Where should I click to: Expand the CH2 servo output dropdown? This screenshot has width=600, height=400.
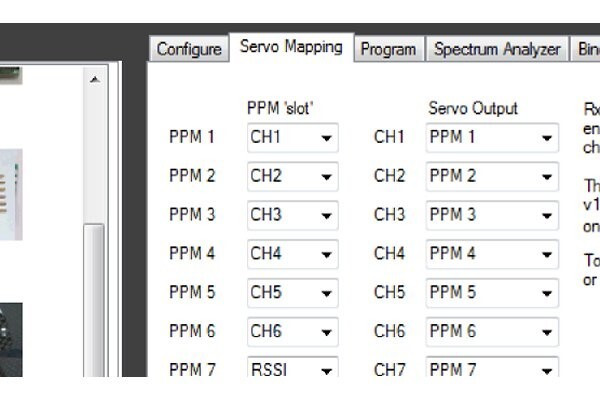coord(492,176)
